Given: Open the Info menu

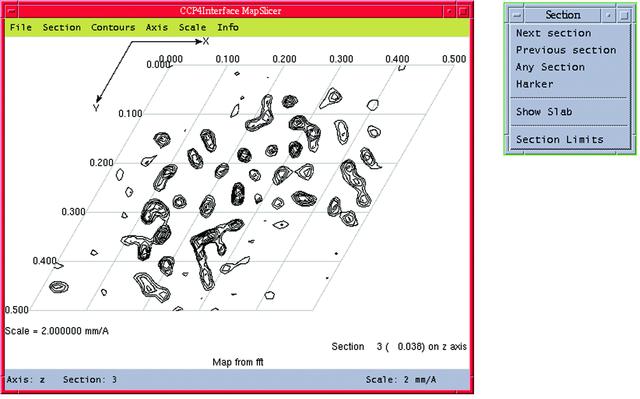Looking at the screenshot, I should [x=228, y=27].
